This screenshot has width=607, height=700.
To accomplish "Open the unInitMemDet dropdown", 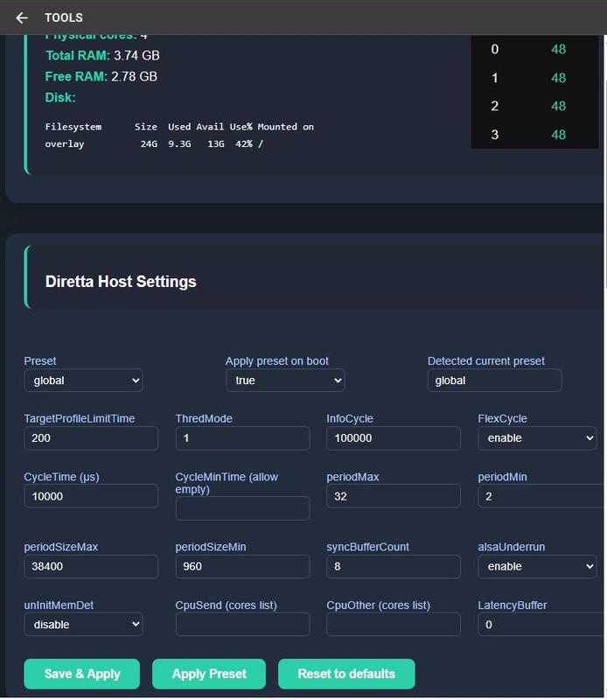I will [x=83, y=624].
